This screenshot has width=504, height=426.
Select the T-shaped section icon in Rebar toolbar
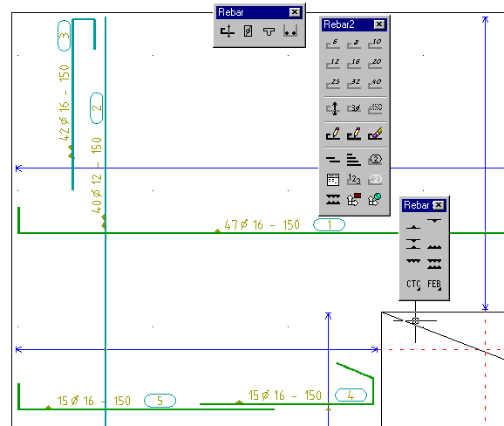point(269,31)
